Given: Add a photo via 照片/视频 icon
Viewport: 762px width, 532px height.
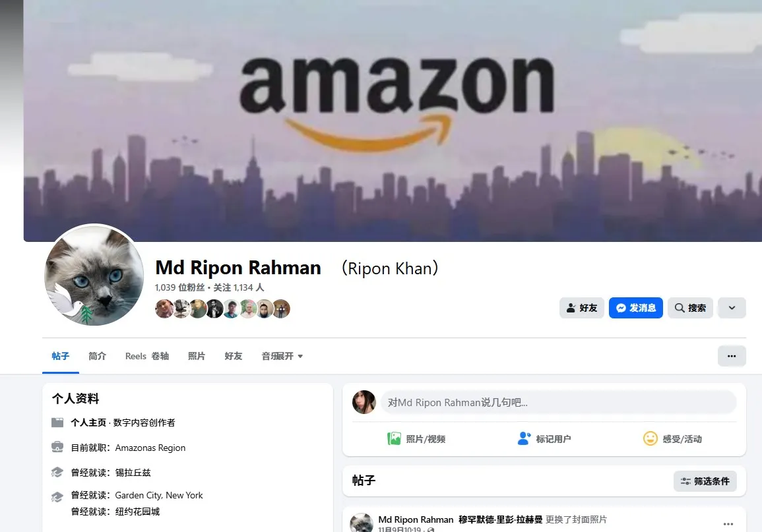Looking at the screenshot, I should (394, 439).
